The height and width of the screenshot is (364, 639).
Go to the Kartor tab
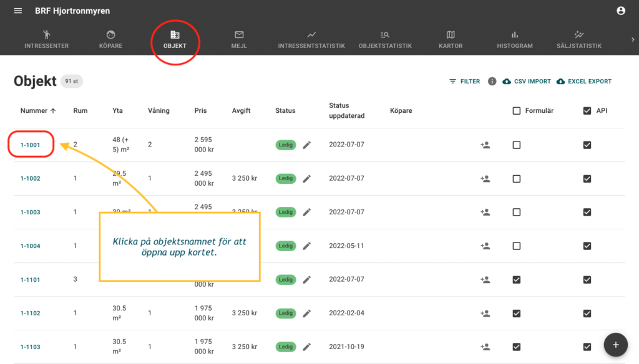click(x=451, y=40)
